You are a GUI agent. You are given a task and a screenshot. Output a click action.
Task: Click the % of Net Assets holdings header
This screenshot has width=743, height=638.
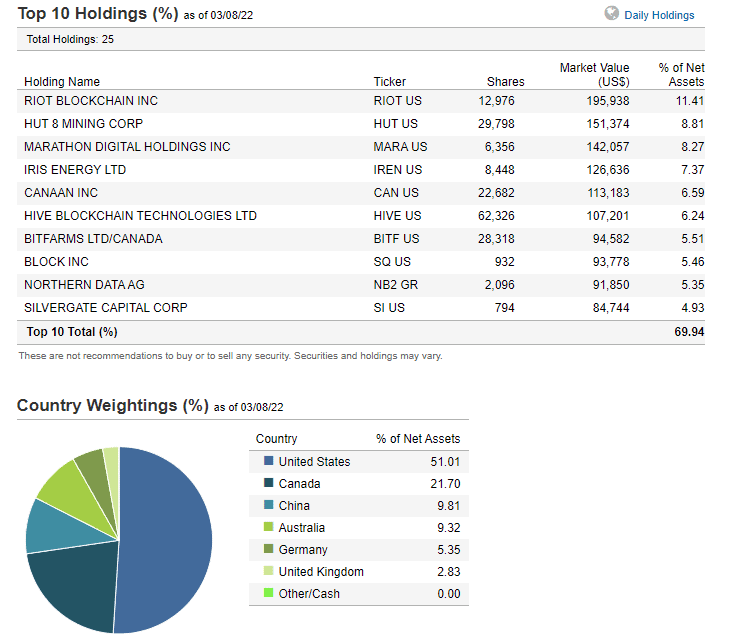[x=681, y=75]
